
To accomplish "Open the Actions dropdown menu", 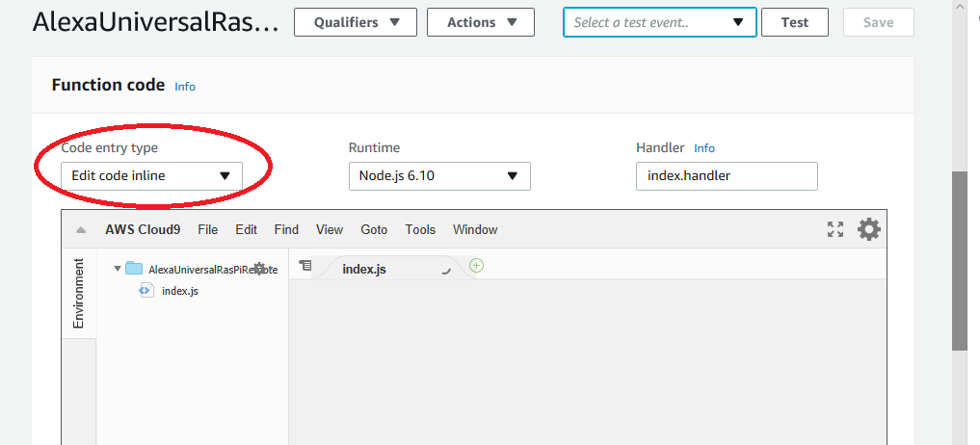I will (x=480, y=22).
